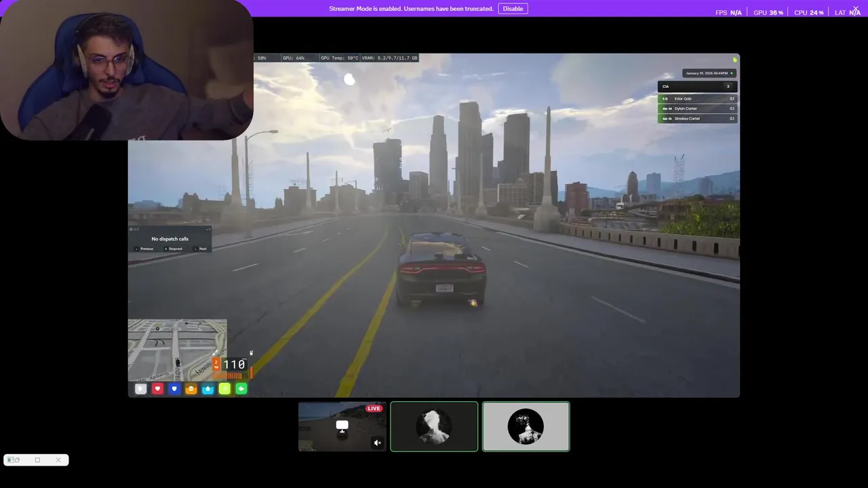Click the yellow-green indicator at game top right
Viewport: 868px width, 488px height.
point(735,60)
